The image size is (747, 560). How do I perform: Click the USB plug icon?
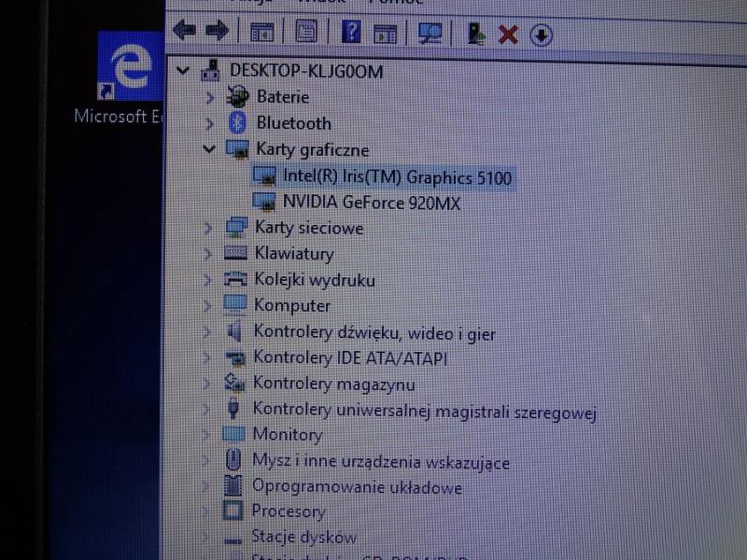coord(233,408)
